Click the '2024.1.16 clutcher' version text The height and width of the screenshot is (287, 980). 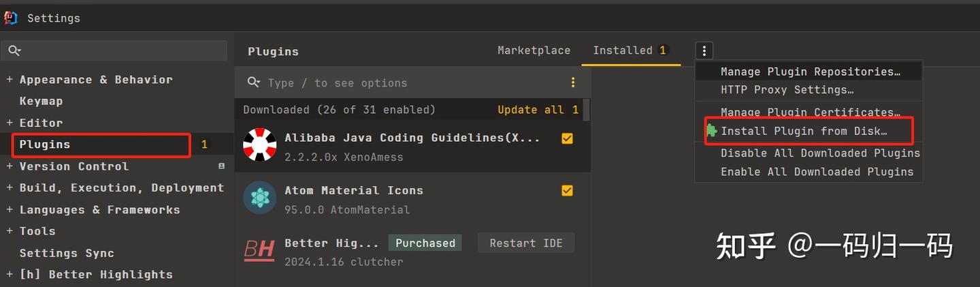tap(344, 262)
